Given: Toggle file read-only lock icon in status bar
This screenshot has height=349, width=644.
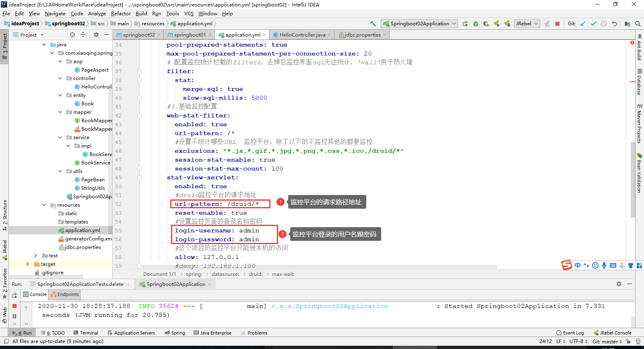Looking at the screenshot, I should tap(628, 341).
